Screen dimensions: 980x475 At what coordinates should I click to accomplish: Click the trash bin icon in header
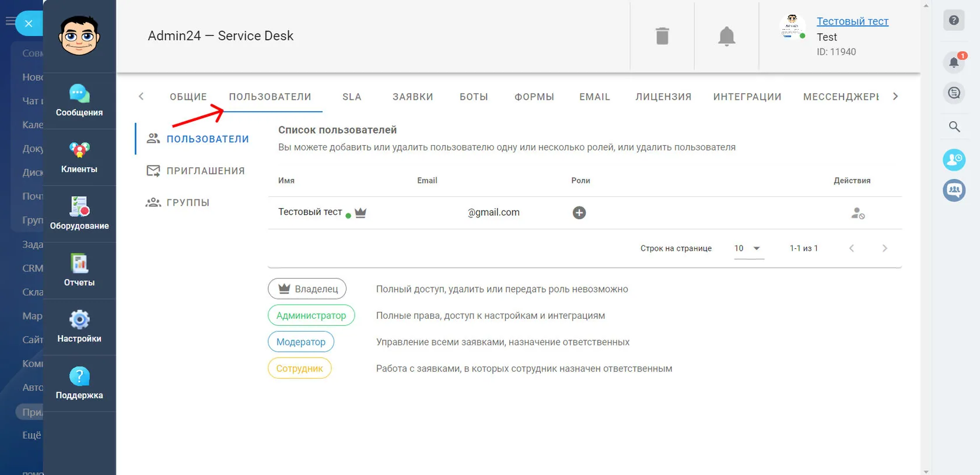662,36
